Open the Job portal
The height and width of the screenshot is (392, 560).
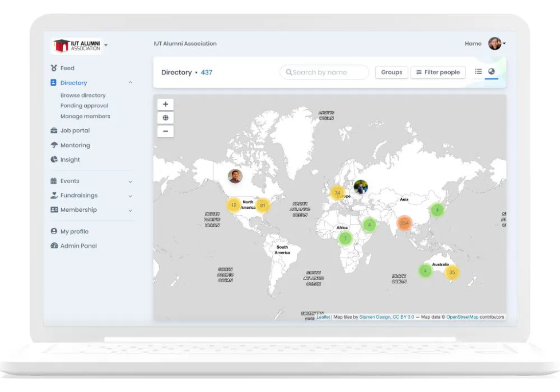tap(75, 131)
